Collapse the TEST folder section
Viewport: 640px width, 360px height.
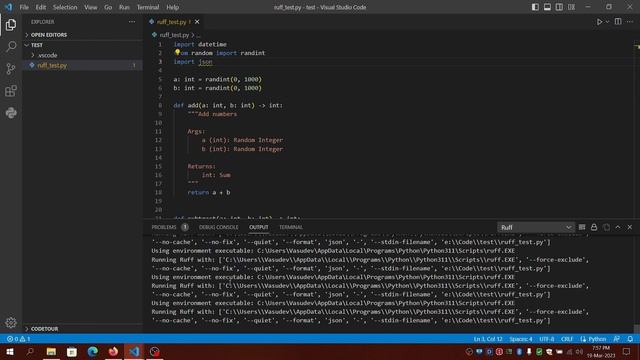37,45
